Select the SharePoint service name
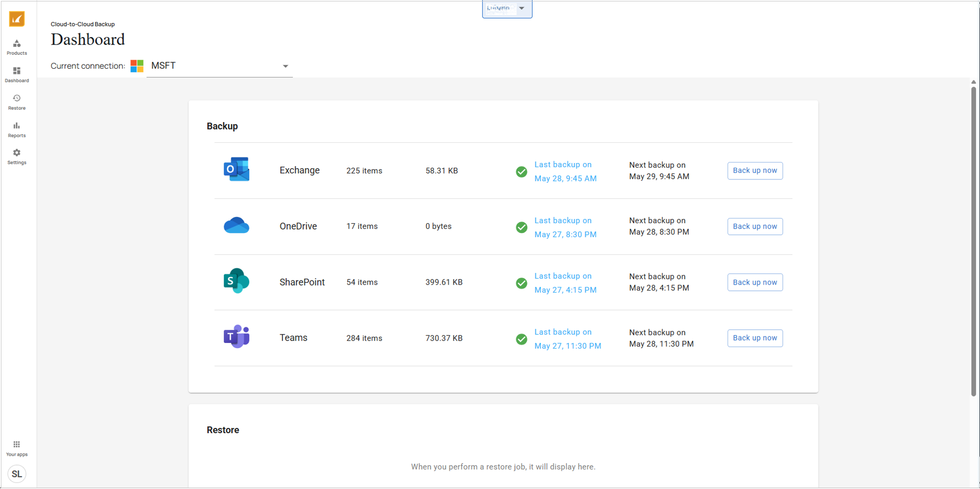This screenshot has height=489, width=980. [x=302, y=282]
